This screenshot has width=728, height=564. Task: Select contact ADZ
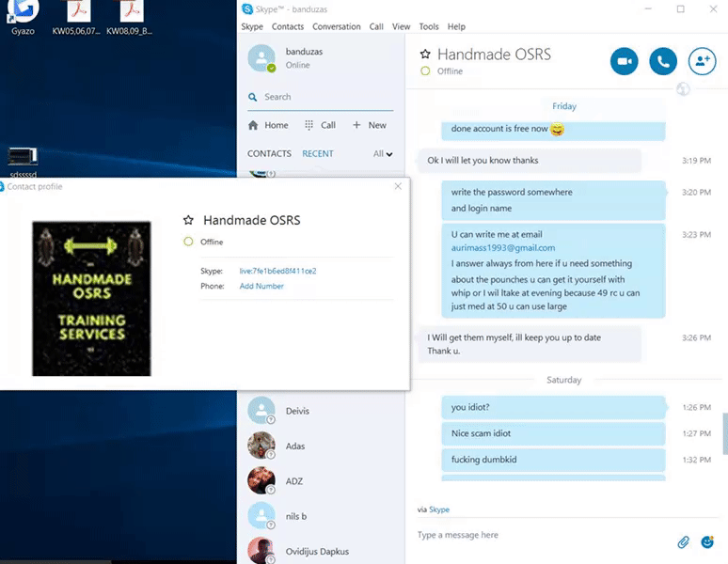pos(321,481)
